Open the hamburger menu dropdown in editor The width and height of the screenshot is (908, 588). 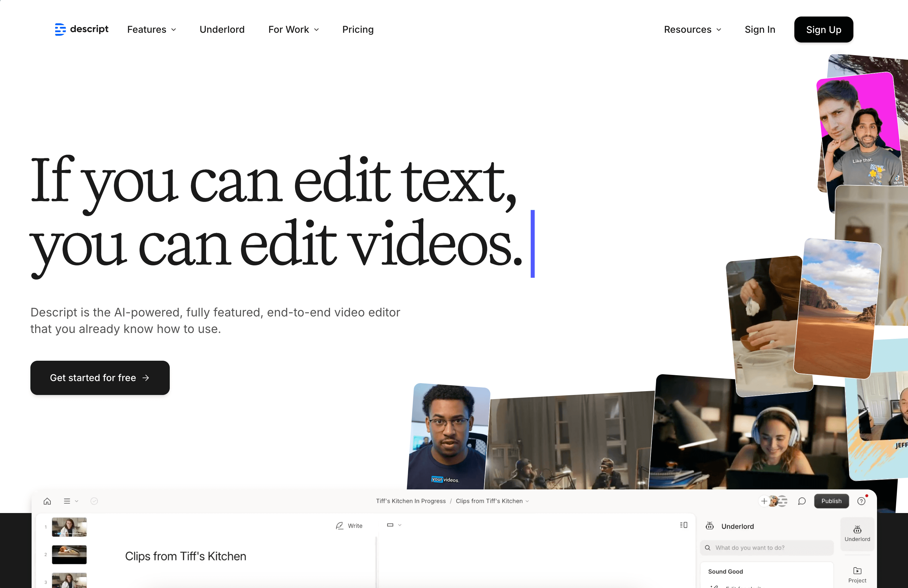(71, 501)
